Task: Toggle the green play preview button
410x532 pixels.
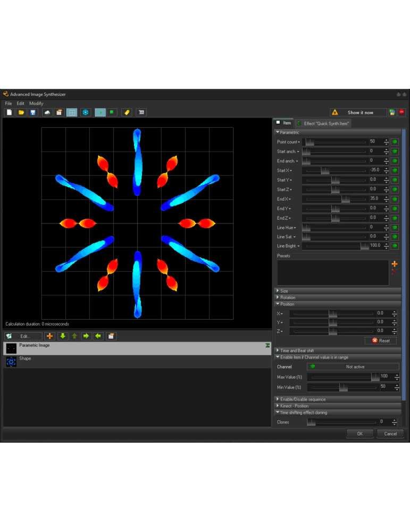Action: [x=100, y=112]
